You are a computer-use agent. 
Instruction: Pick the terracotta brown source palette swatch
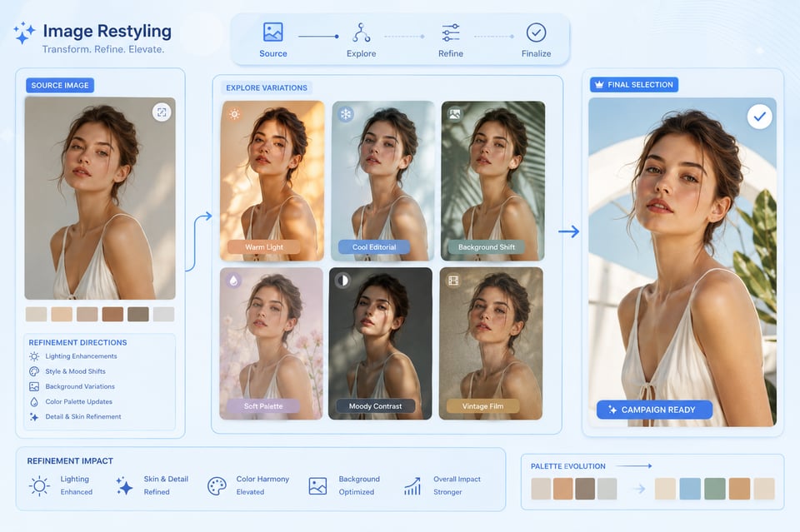(x=112, y=314)
